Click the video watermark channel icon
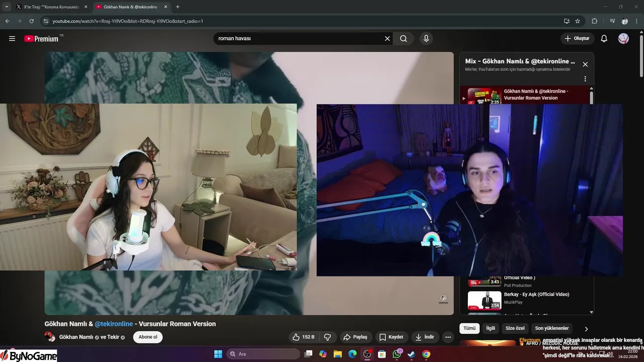This screenshot has height=362, width=644. pos(443,299)
